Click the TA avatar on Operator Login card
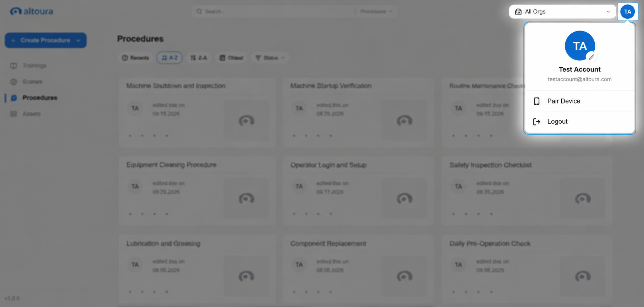The height and width of the screenshot is (307, 644). (x=299, y=186)
